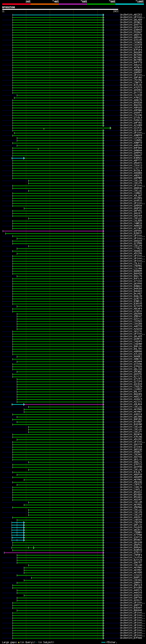Click the purple alignment bar for Q75CY7
Viewport: 146px width, 644px height.
click(x=54, y=553)
